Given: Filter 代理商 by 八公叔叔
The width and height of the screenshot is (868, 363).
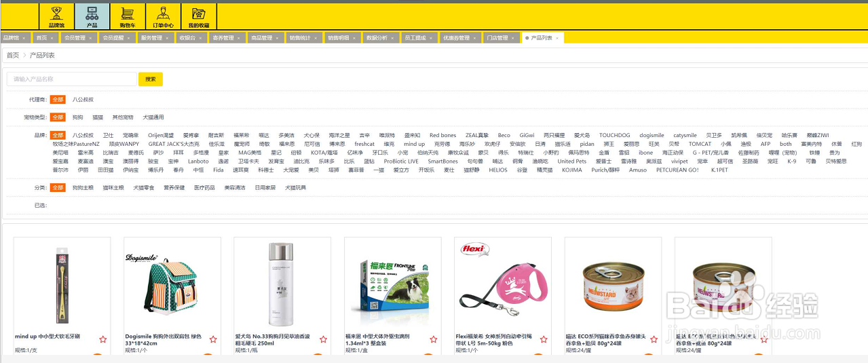Looking at the screenshot, I should 83,100.
